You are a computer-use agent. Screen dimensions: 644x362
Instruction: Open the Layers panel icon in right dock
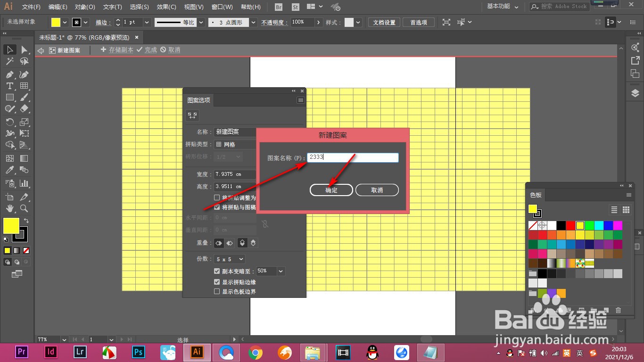coord(635,93)
